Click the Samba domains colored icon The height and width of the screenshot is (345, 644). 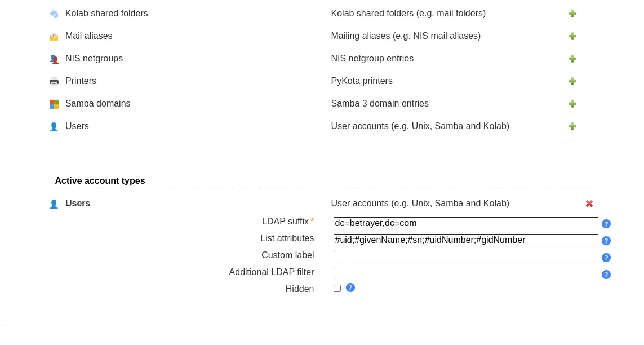click(x=54, y=104)
